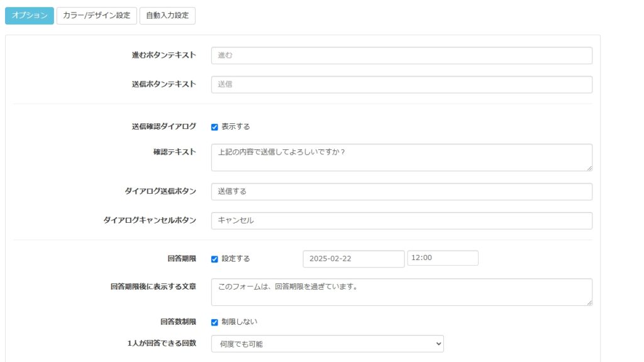Open the 2025-02-22 deadline date field
Screen dimensions: 644x362
[x=353, y=259]
